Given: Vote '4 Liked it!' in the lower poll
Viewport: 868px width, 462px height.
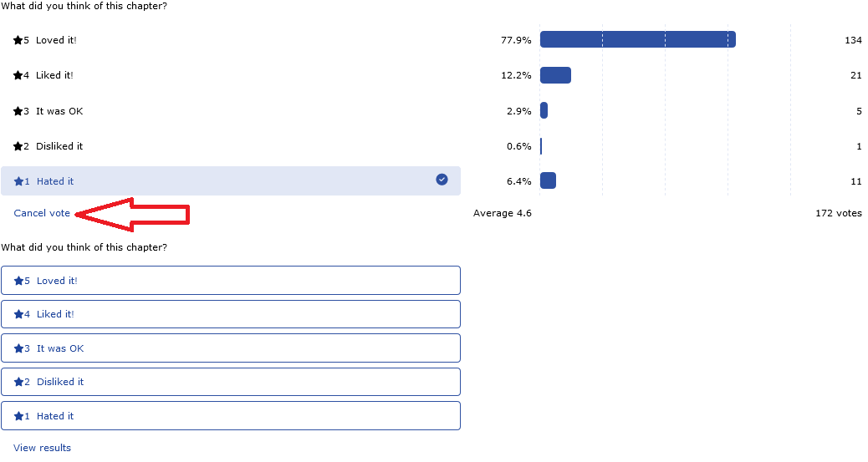Looking at the screenshot, I should pos(230,314).
